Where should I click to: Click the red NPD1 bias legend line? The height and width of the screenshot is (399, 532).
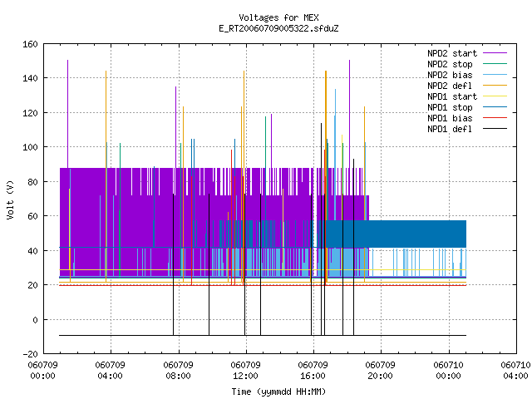[495, 118]
